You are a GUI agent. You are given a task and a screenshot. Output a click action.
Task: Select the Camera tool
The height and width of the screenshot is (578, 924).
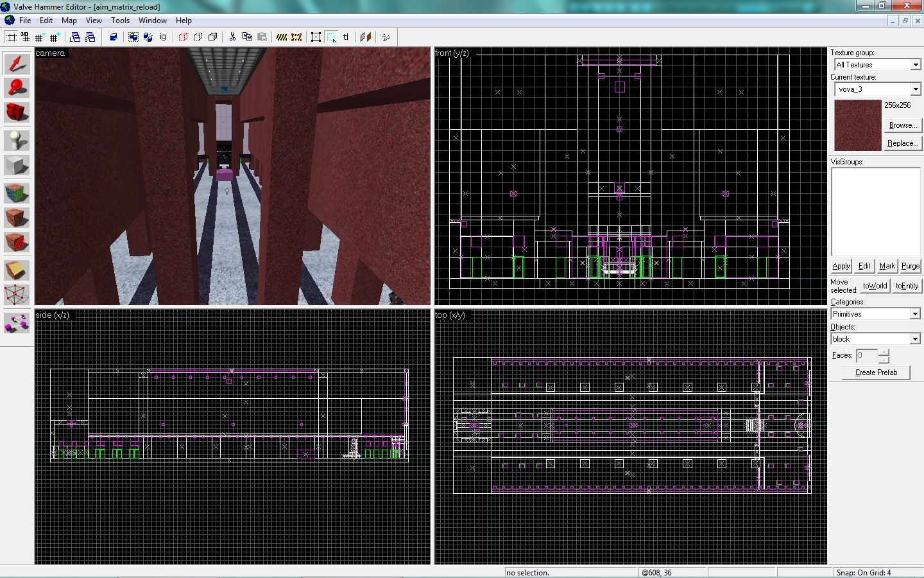[17, 112]
